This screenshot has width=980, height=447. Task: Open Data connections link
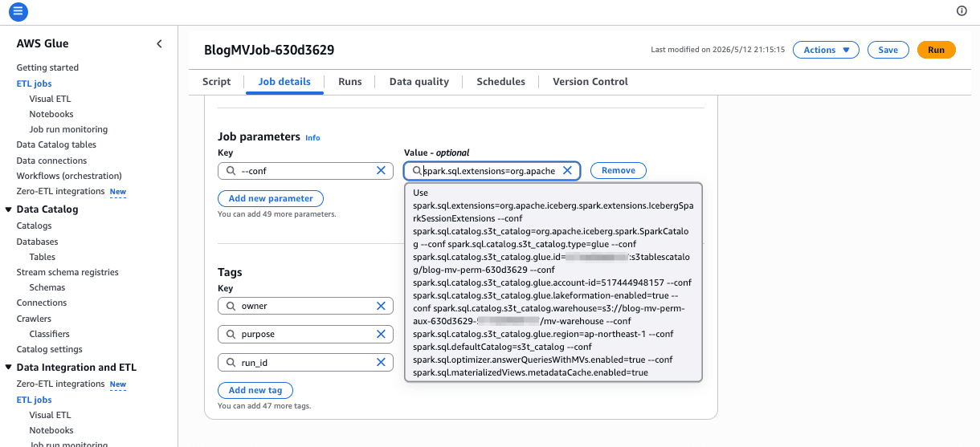click(51, 161)
